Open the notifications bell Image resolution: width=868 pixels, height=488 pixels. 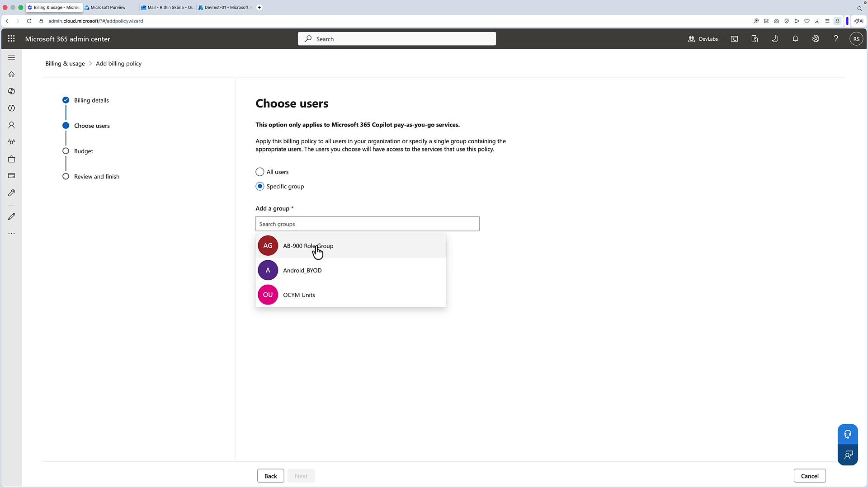click(795, 39)
